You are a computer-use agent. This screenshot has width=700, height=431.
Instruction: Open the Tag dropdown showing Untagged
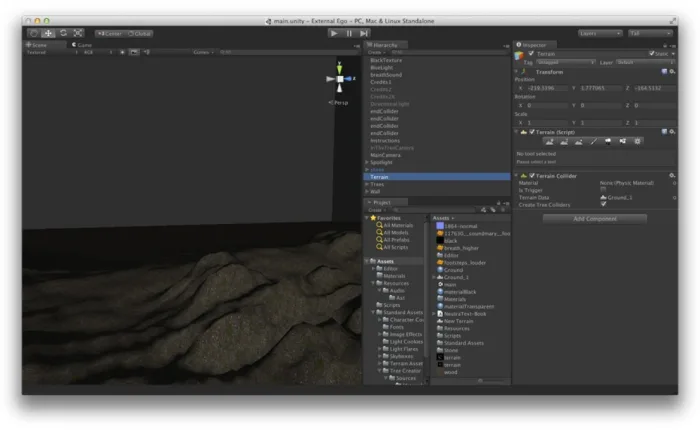pyautogui.click(x=566, y=63)
